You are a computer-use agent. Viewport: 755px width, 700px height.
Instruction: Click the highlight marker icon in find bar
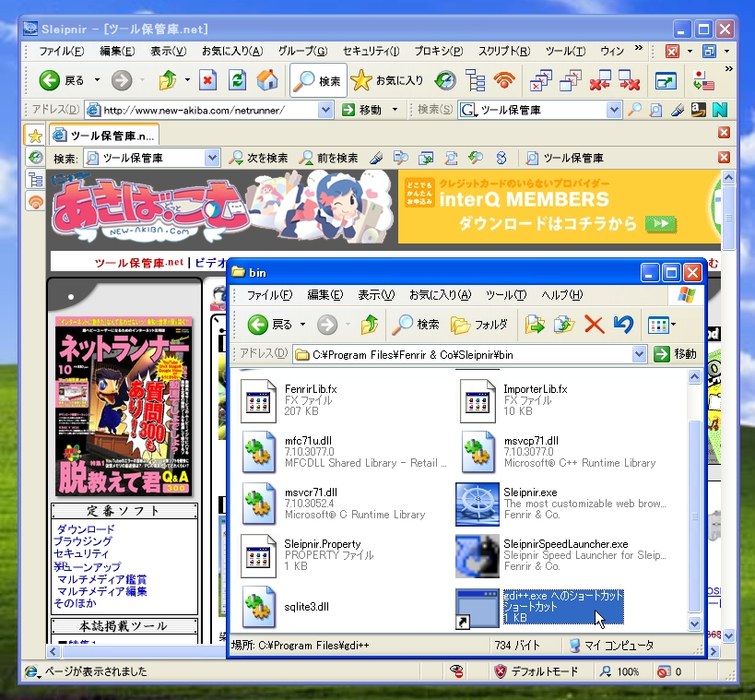376,158
